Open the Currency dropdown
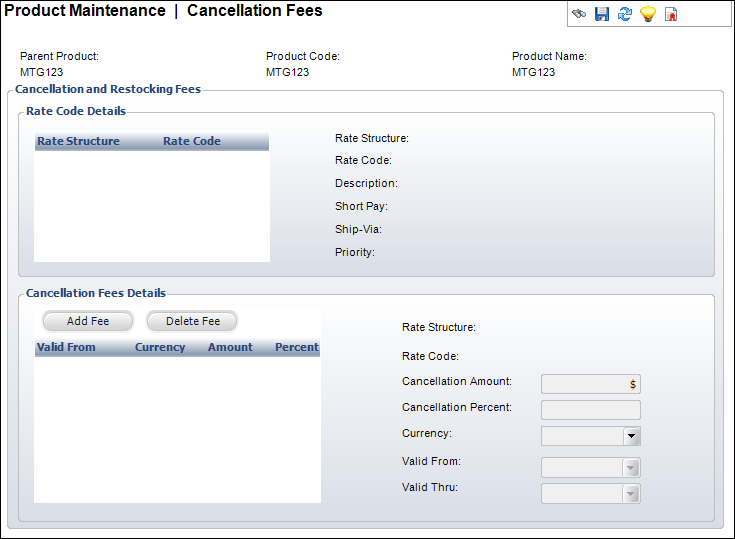Viewport: 735px width, 539px height. [x=631, y=436]
